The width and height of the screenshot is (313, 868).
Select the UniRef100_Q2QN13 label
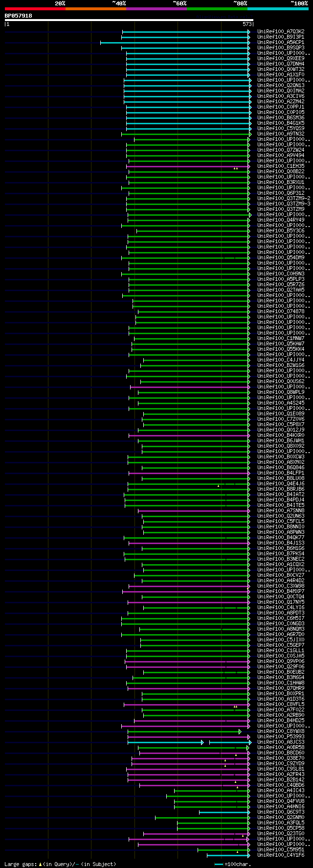281,85
